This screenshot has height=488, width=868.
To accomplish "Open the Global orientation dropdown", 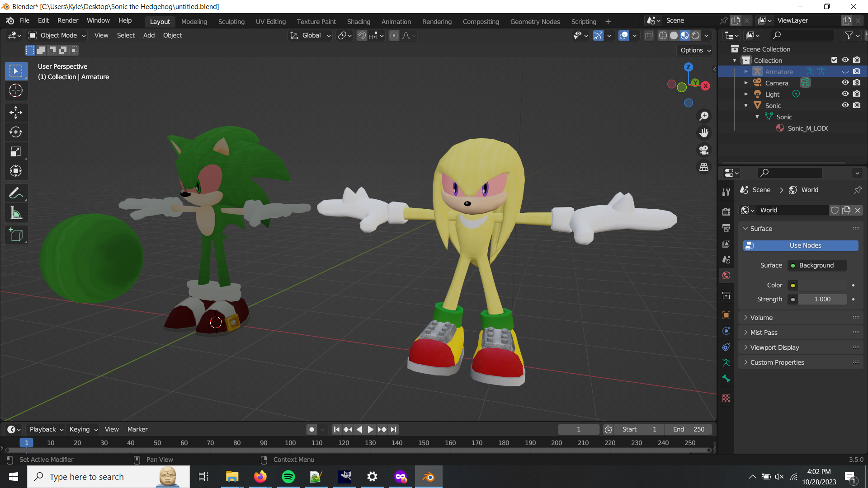I will (x=311, y=36).
